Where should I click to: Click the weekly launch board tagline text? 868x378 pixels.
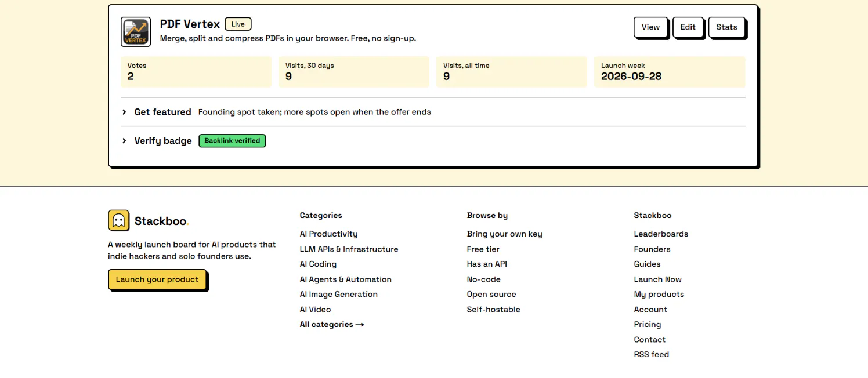pyautogui.click(x=192, y=250)
